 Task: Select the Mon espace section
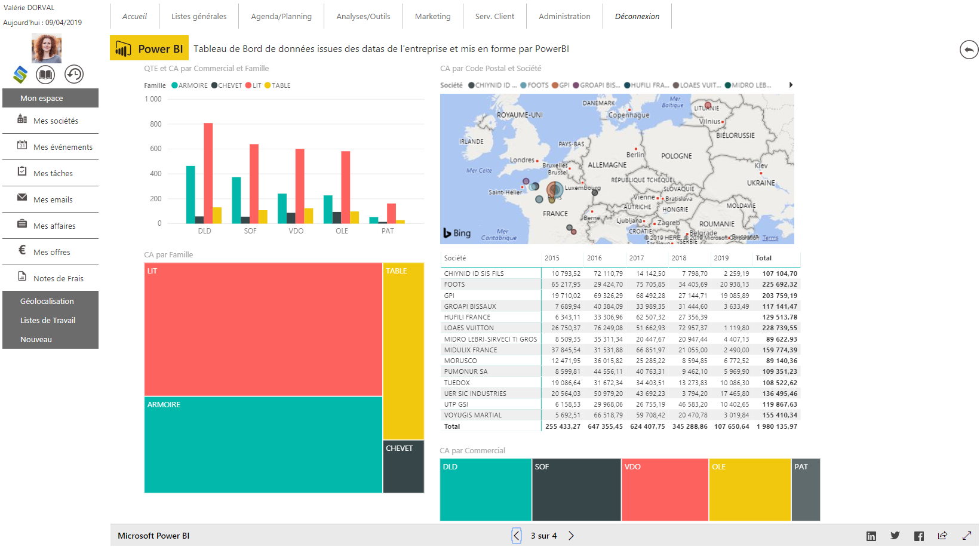(x=50, y=98)
